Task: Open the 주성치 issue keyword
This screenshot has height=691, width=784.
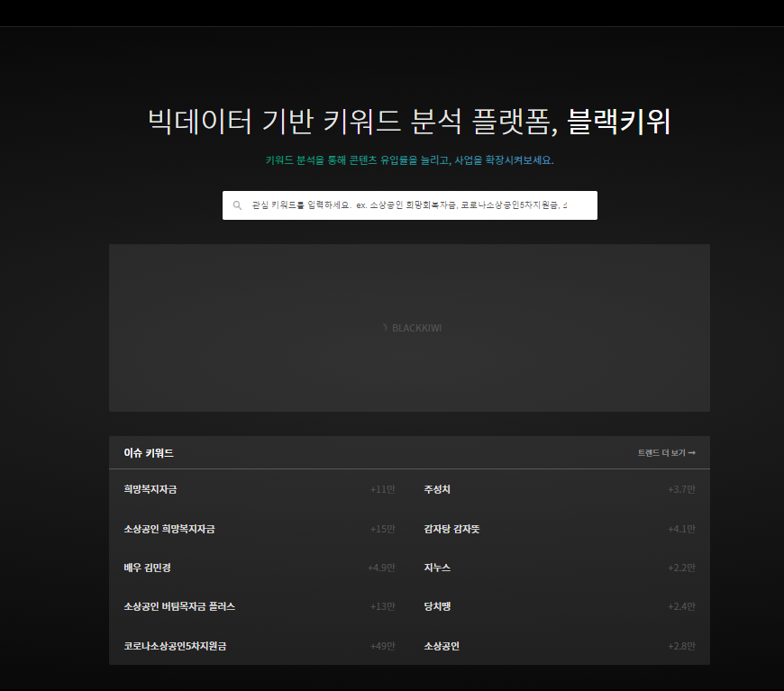Action: pyautogui.click(x=437, y=489)
